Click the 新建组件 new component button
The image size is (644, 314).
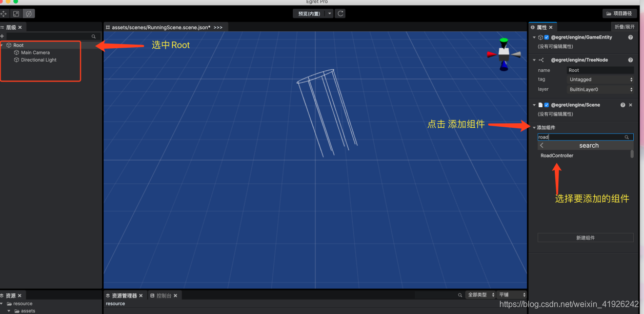pos(585,238)
